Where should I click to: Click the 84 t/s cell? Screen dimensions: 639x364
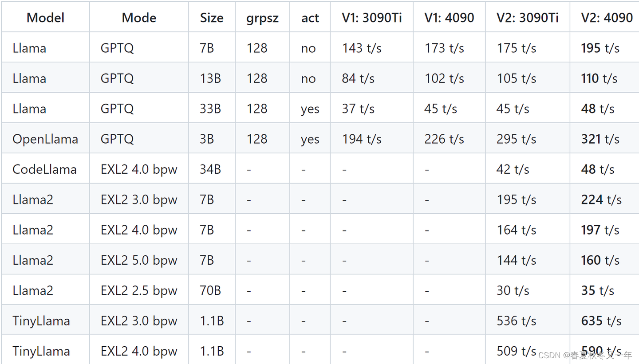click(x=371, y=78)
